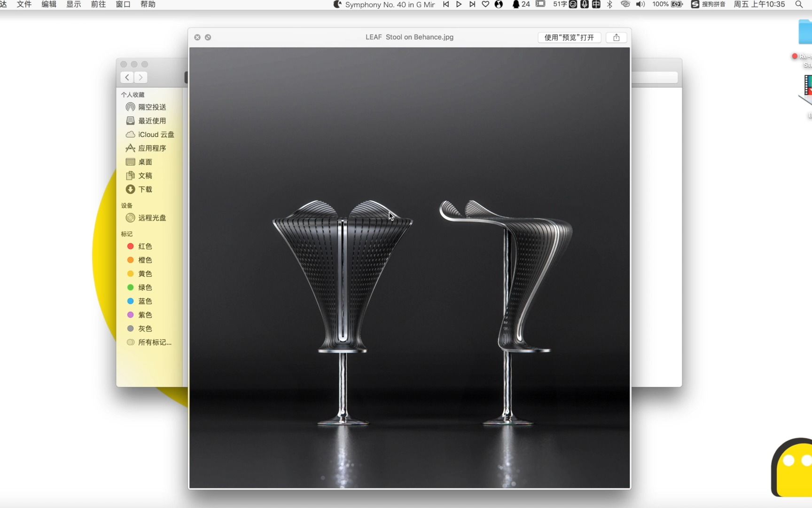
Task: Open Sogou Pinyin 搜狗拼音 input menu
Action: [708, 4]
